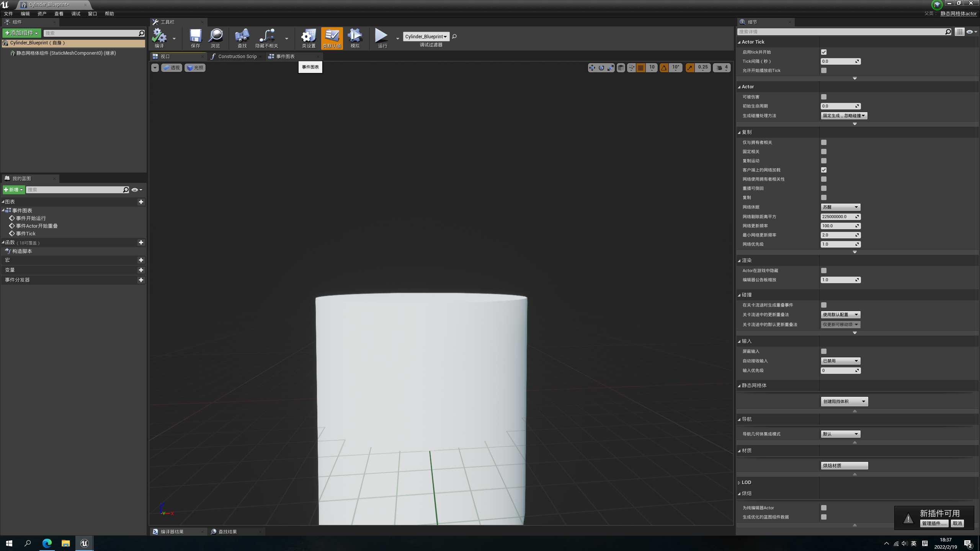Click the 编译 (Compile) toolbar icon

point(159,38)
